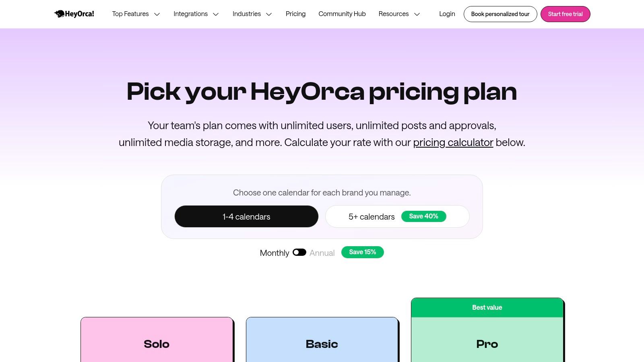Click Book personalized tour
Screen dimensions: 644x362
coord(500,14)
